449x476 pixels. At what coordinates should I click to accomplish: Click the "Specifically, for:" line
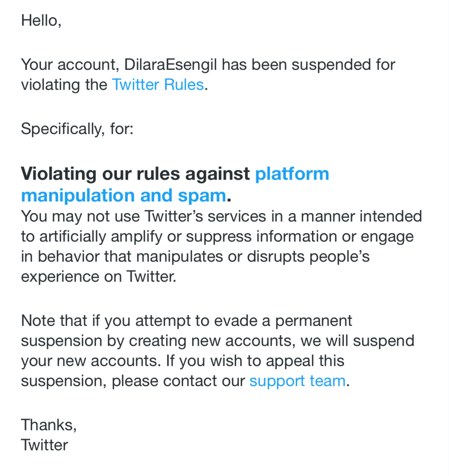click(77, 128)
